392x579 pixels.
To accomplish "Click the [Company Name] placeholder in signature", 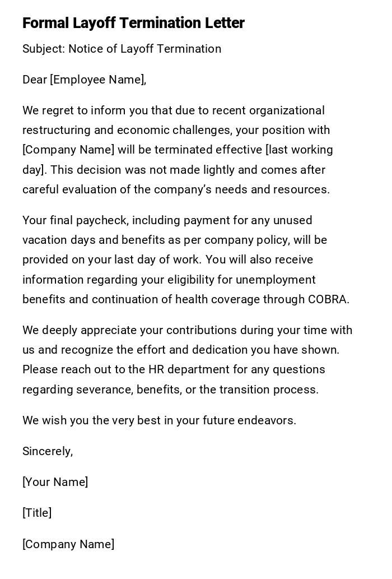I will (68, 544).
